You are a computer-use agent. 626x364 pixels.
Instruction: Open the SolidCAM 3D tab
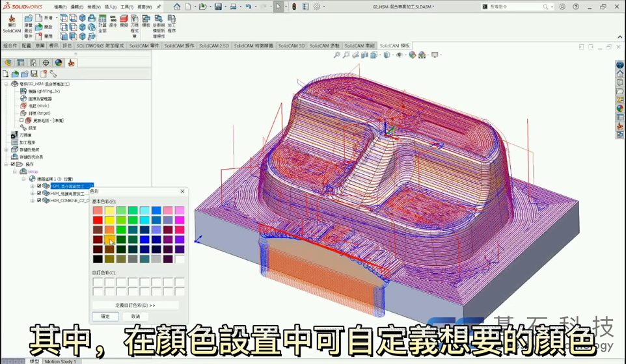click(x=291, y=46)
